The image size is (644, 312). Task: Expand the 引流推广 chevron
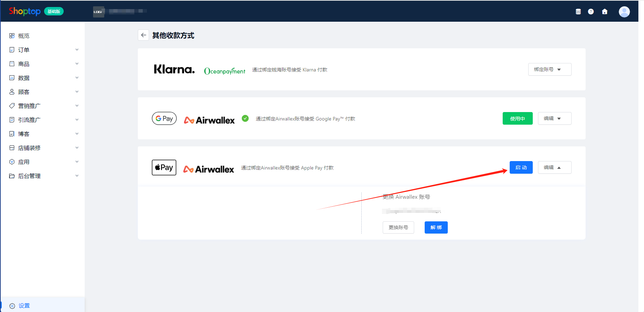pyautogui.click(x=77, y=120)
